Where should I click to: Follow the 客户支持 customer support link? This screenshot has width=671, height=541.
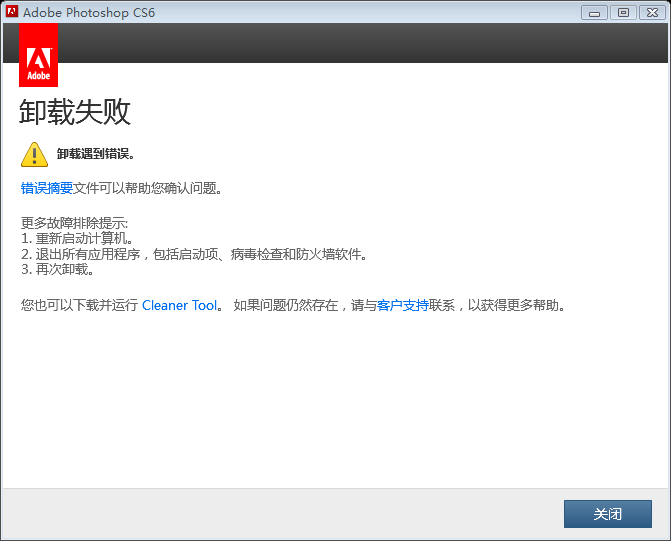click(x=403, y=305)
